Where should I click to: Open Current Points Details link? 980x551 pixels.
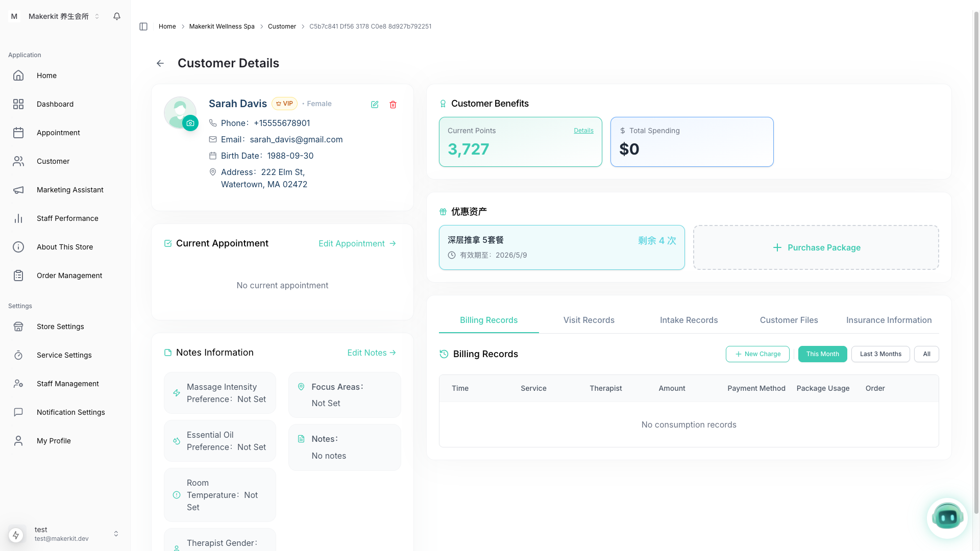click(x=583, y=131)
